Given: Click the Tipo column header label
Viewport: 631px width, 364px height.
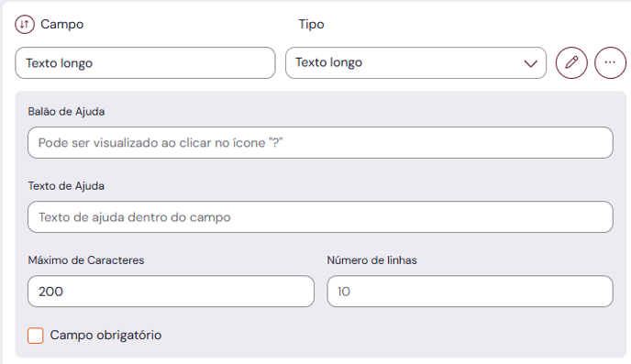Looking at the screenshot, I should [311, 24].
